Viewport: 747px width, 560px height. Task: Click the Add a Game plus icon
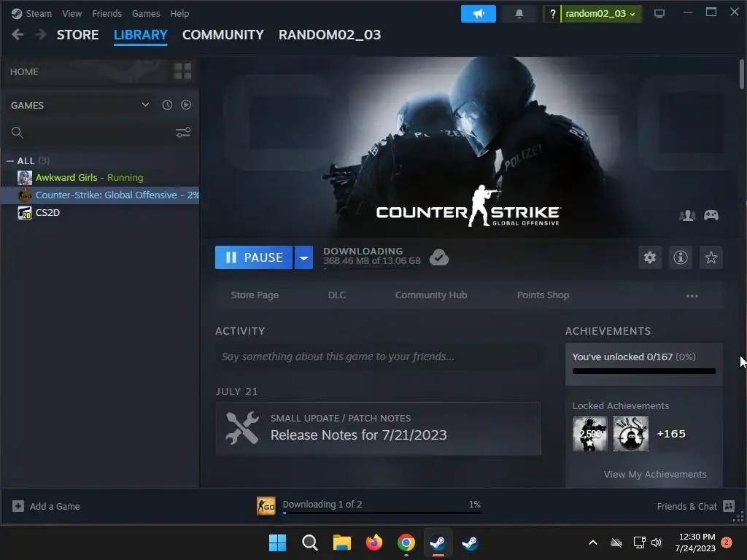click(18, 506)
